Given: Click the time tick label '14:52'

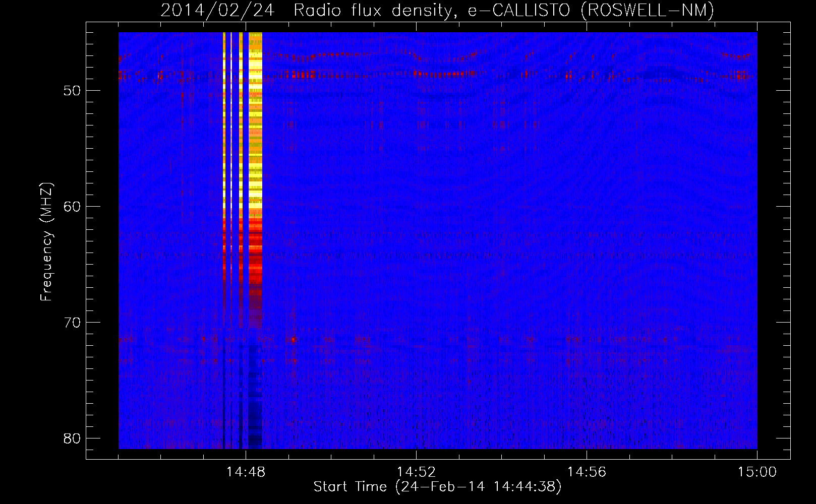Looking at the screenshot, I should coord(416,472).
